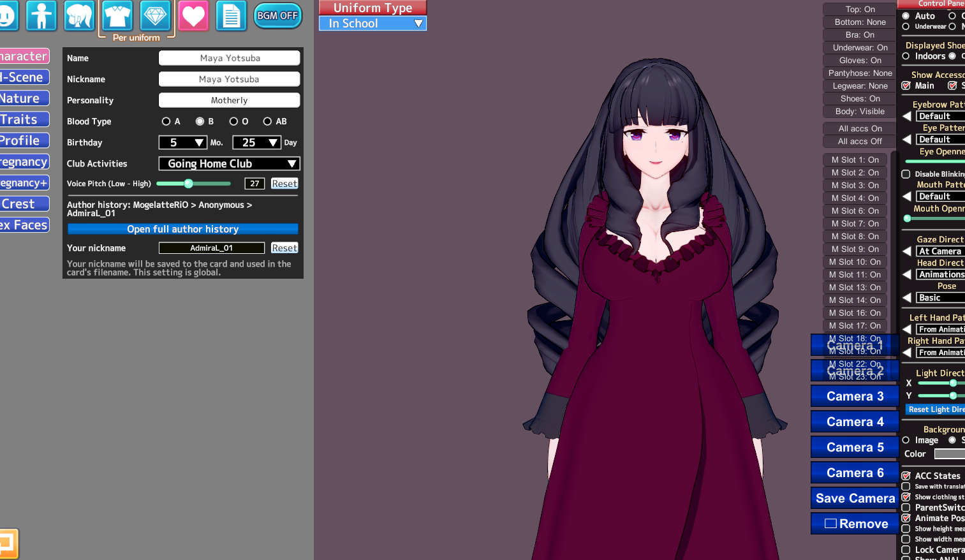
Task: Open the Uniform Type In School dropdown
Action: (x=373, y=24)
